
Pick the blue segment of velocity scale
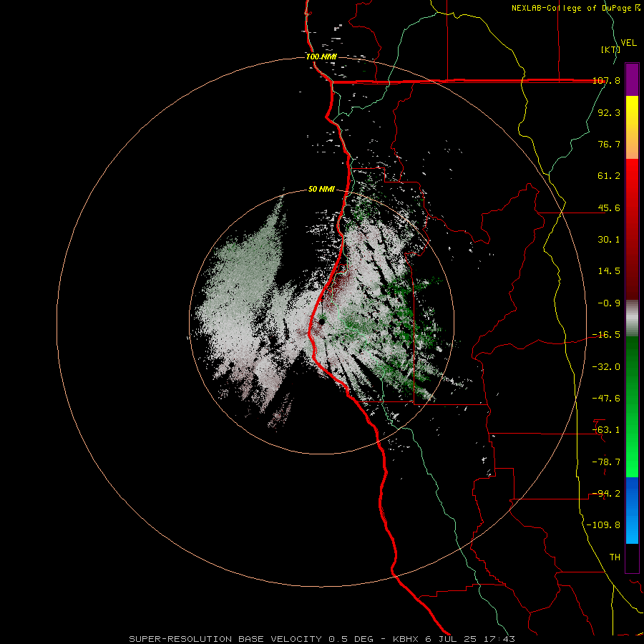pyautogui.click(x=632, y=510)
